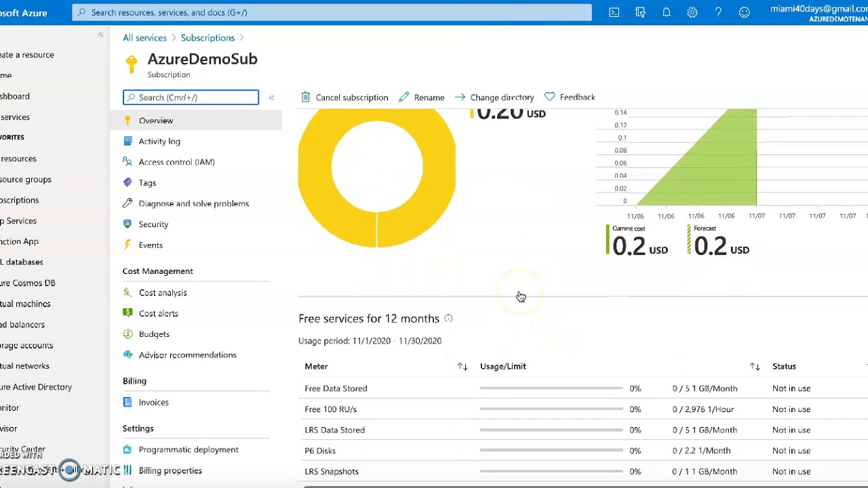Click the Free Data Stored usage bar
This screenshot has width=868, height=488.
click(551, 388)
